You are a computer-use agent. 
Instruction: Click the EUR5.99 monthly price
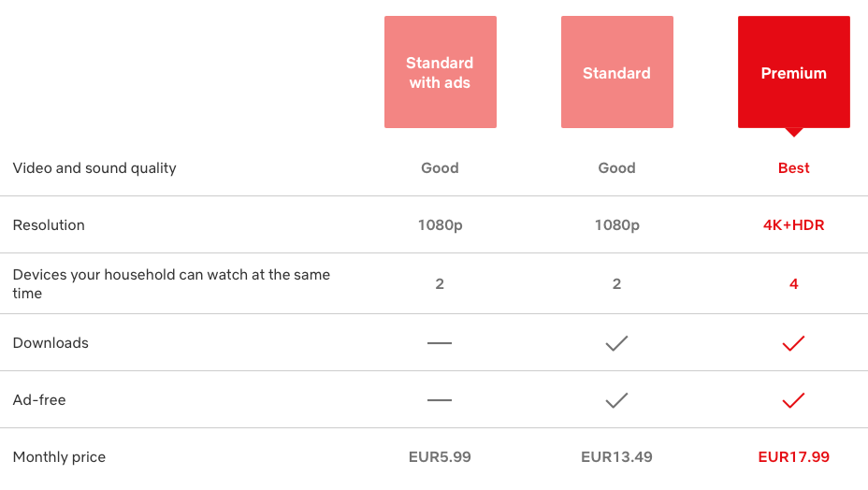(440, 457)
